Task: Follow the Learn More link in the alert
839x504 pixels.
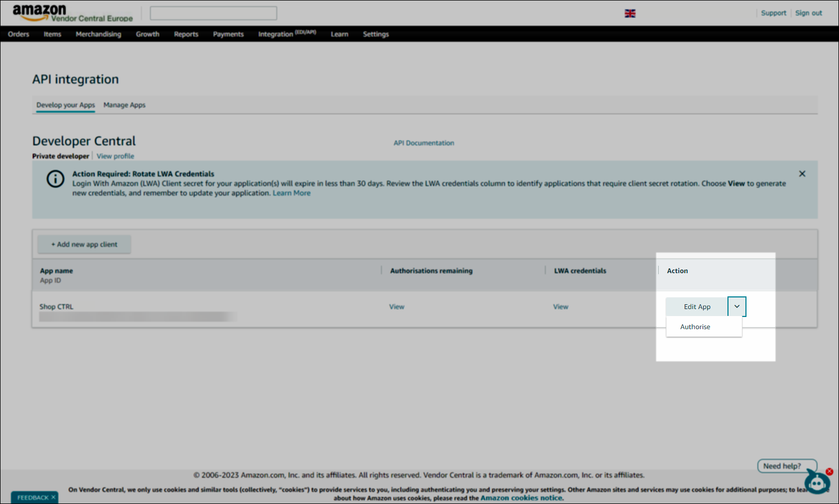Action: (x=291, y=193)
